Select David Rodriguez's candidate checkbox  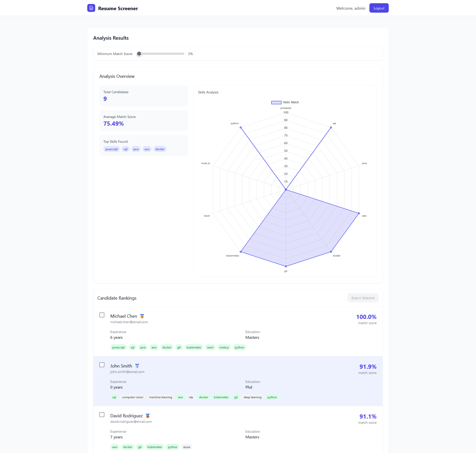point(102,415)
